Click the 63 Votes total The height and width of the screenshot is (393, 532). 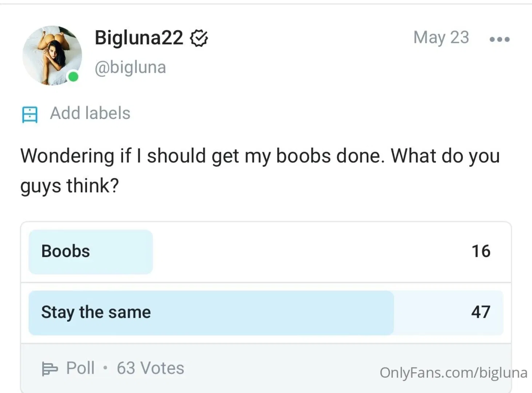click(150, 368)
